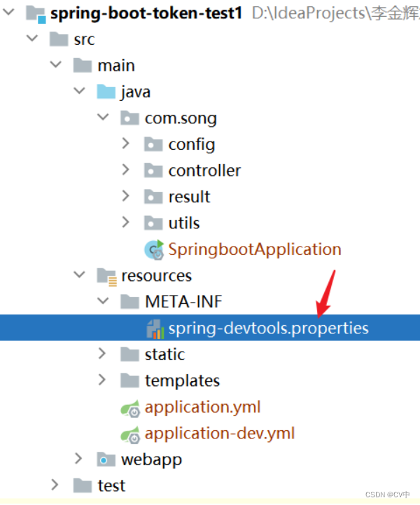Image resolution: width=420 pixels, height=505 pixels.
Task: Expand the utils package
Action: (125, 222)
